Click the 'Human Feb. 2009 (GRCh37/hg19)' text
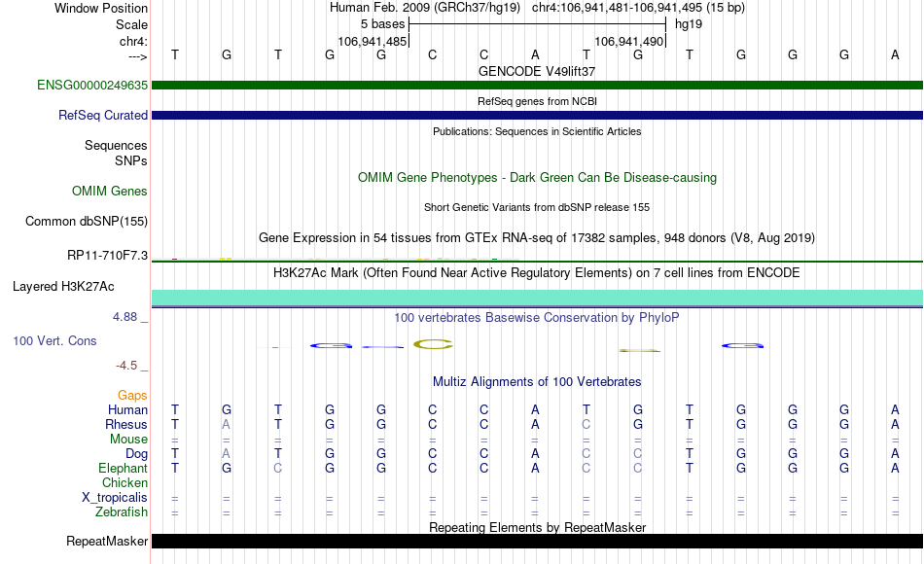The image size is (924, 564). coord(425,8)
